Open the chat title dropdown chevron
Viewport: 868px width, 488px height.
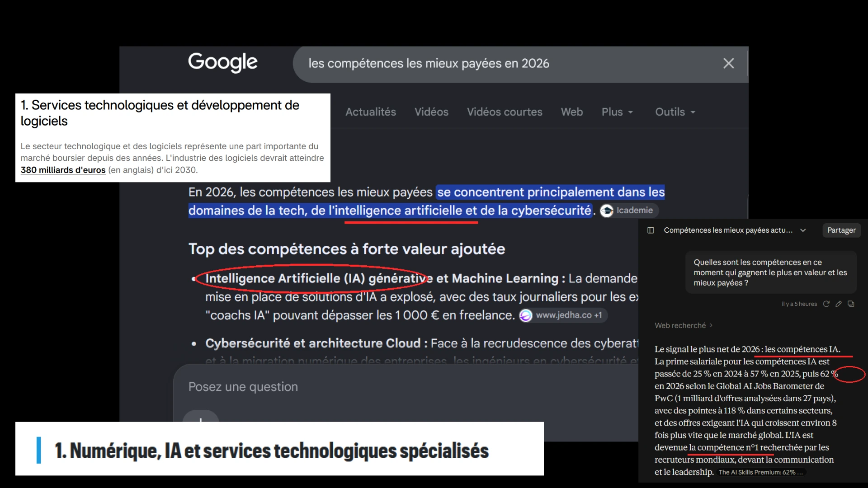[x=803, y=230]
